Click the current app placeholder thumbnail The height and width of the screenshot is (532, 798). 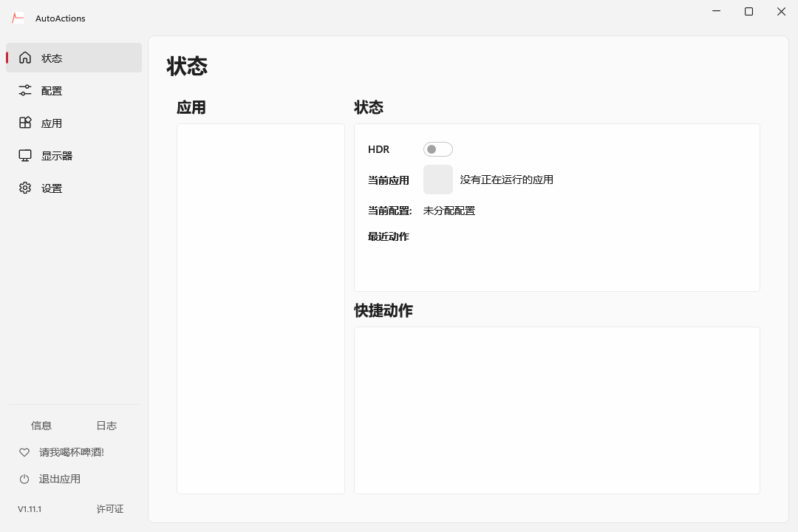click(437, 180)
